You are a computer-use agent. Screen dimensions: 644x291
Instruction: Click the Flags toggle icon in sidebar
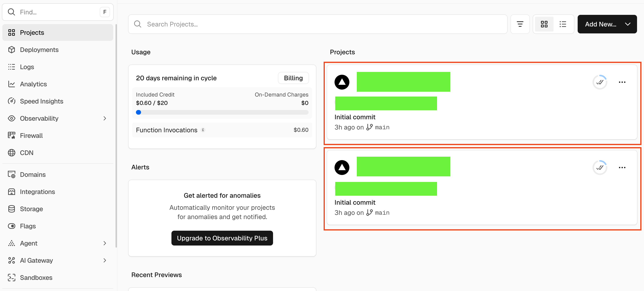point(12,226)
